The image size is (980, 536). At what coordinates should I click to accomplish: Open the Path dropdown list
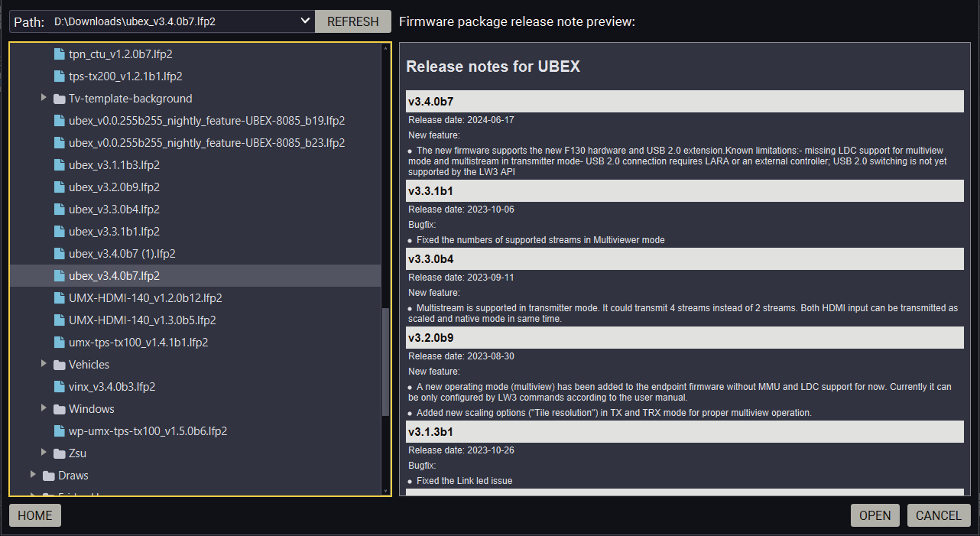pyautogui.click(x=305, y=21)
